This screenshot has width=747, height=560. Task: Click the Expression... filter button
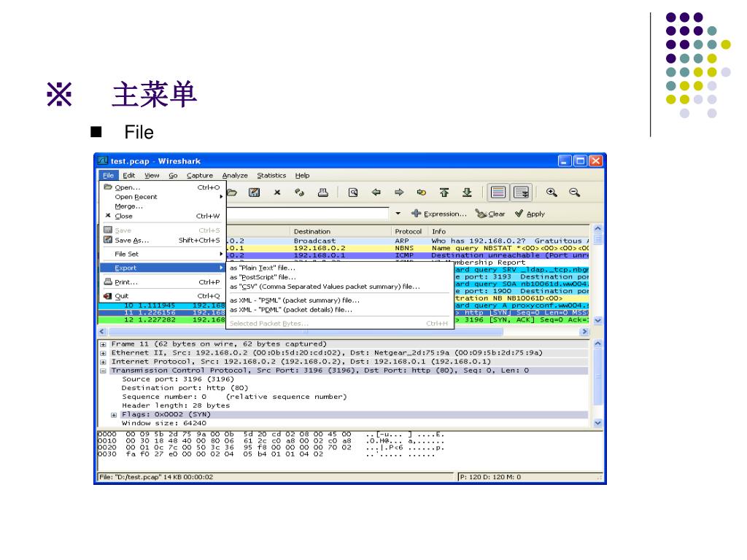[438, 214]
